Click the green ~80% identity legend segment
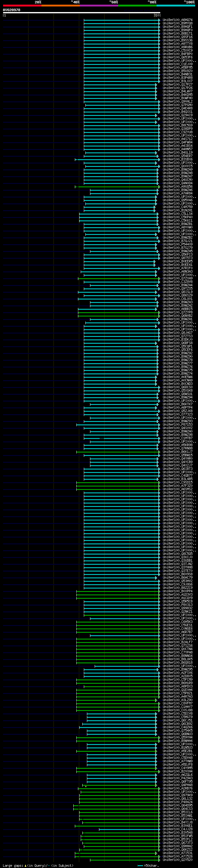198x868 pixels. [137, 6]
